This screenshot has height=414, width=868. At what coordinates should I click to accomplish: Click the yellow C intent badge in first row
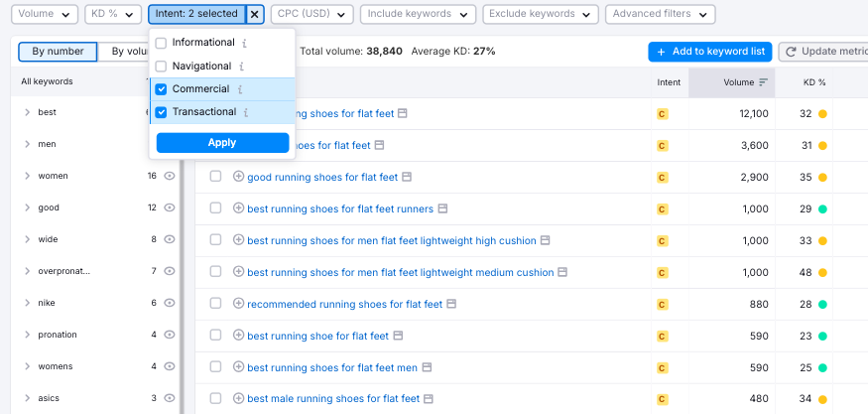tap(662, 114)
